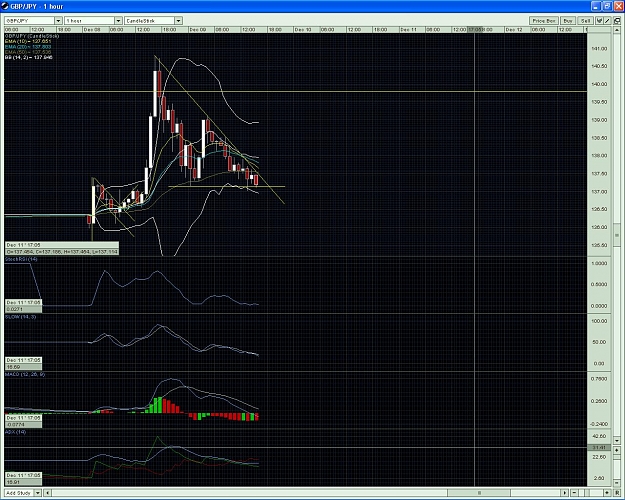Click horizontal scrollbar left arrow
Image resolution: width=625 pixels, height=500 pixels.
click(x=47, y=493)
